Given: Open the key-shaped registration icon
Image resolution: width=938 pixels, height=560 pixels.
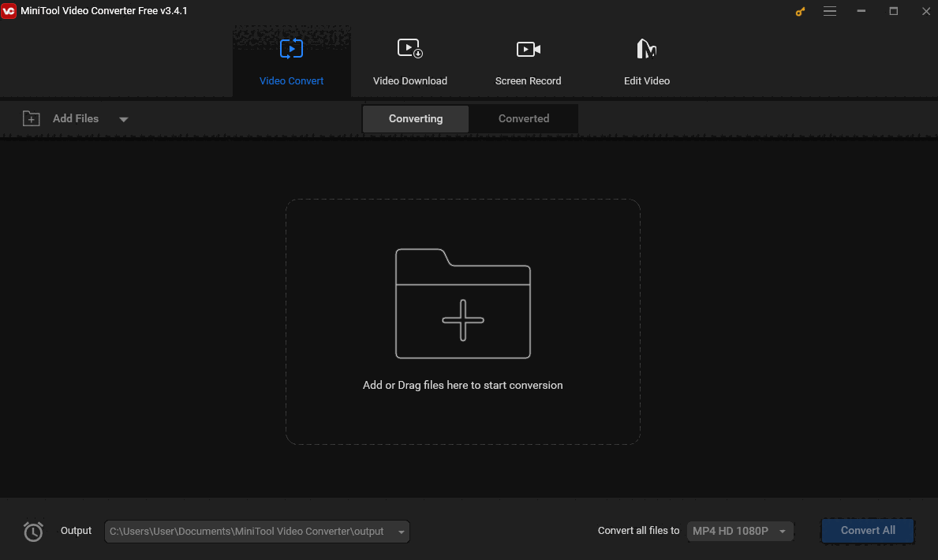Looking at the screenshot, I should pos(799,11).
